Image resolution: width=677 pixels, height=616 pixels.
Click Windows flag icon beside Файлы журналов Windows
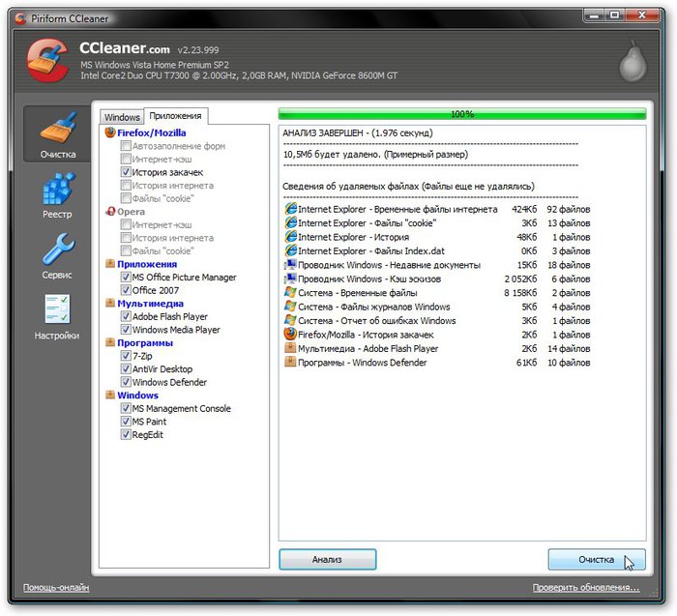pyautogui.click(x=290, y=307)
